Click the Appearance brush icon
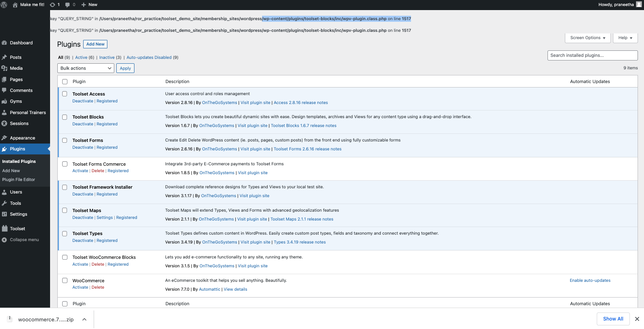644x329 pixels. [4, 138]
